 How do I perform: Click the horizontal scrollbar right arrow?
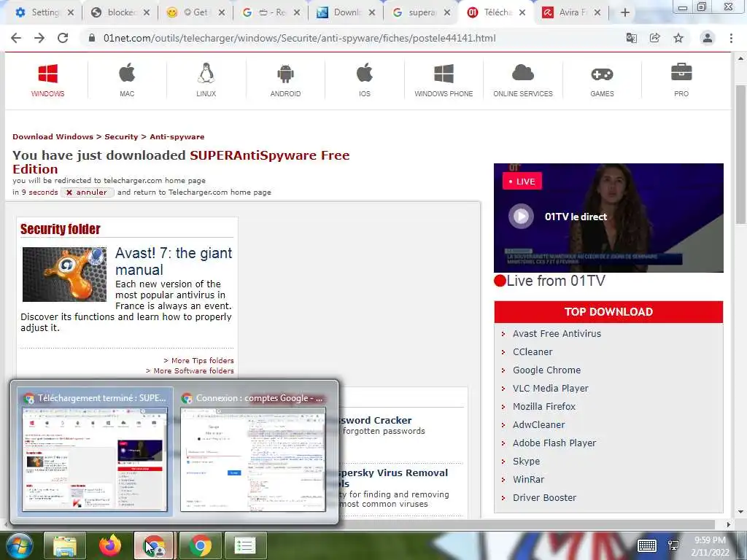pyautogui.click(x=729, y=524)
